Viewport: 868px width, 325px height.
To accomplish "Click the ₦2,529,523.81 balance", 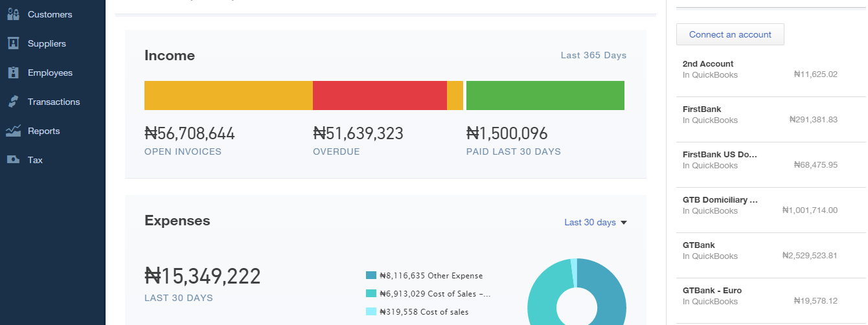I will (810, 256).
